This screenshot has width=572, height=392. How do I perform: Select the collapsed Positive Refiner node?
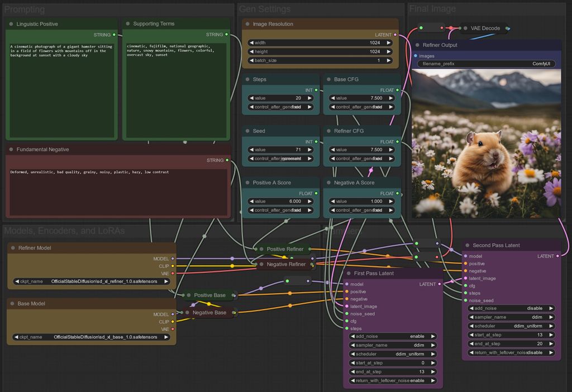pos(285,249)
